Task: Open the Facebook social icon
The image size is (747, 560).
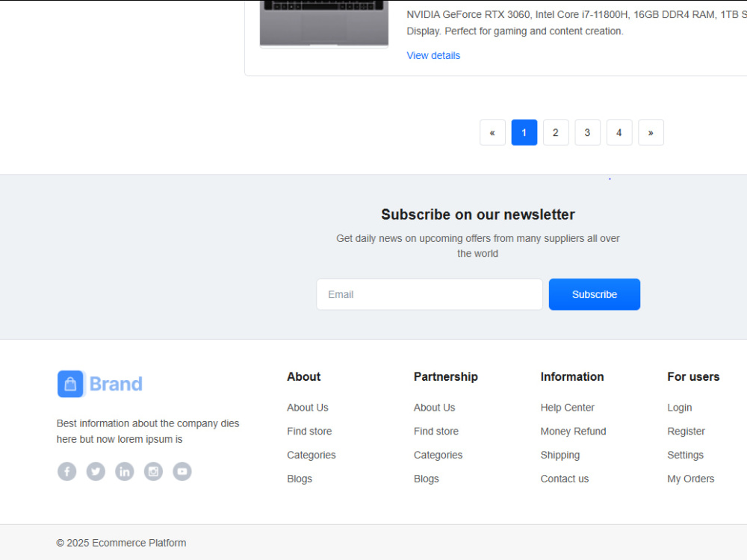Action: 66,471
